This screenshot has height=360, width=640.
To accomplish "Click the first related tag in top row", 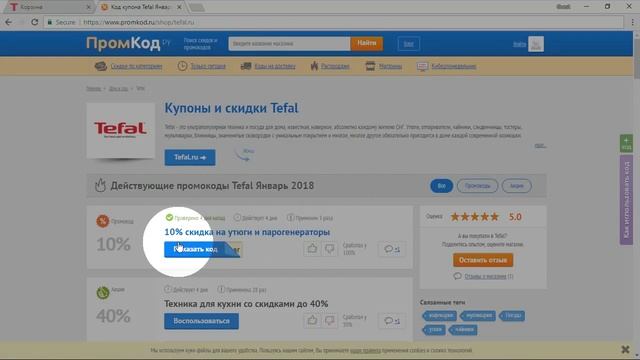I will (x=440, y=316).
